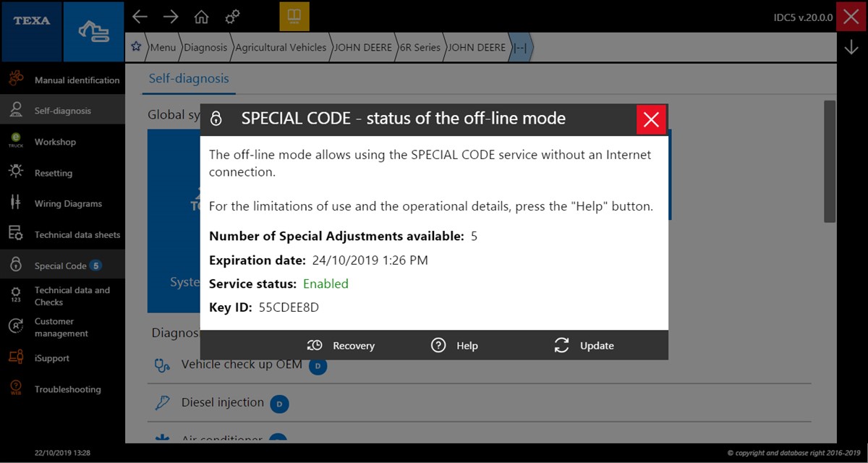This screenshot has height=463, width=868.
Task: Click the Technical data sheets icon
Action: tap(16, 233)
